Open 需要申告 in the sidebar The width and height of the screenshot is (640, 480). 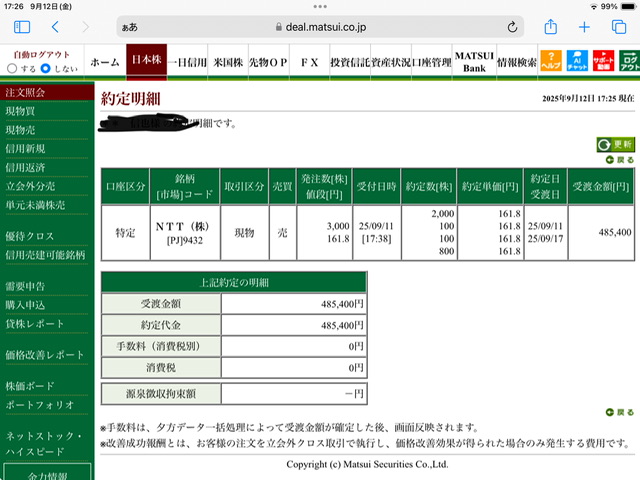pyautogui.click(x=25, y=286)
